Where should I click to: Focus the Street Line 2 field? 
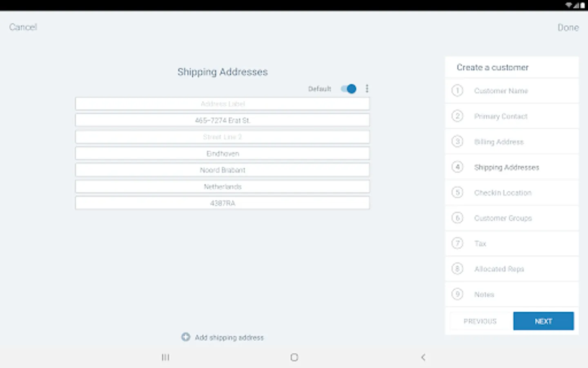[x=223, y=137]
